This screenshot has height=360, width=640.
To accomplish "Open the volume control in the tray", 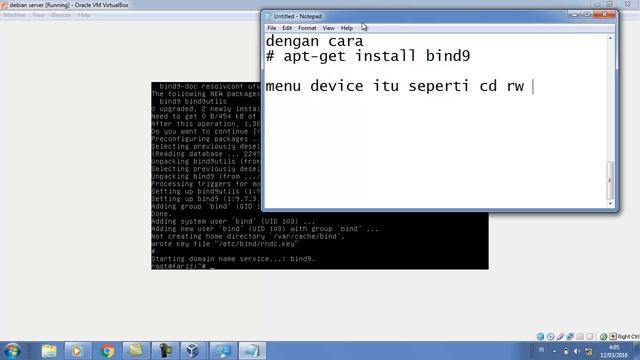I will (x=577, y=351).
